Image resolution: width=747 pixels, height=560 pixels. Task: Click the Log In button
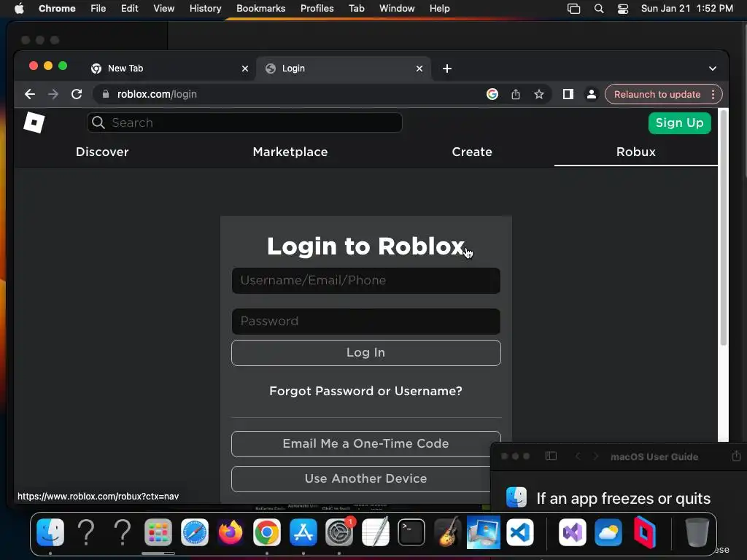point(366,353)
